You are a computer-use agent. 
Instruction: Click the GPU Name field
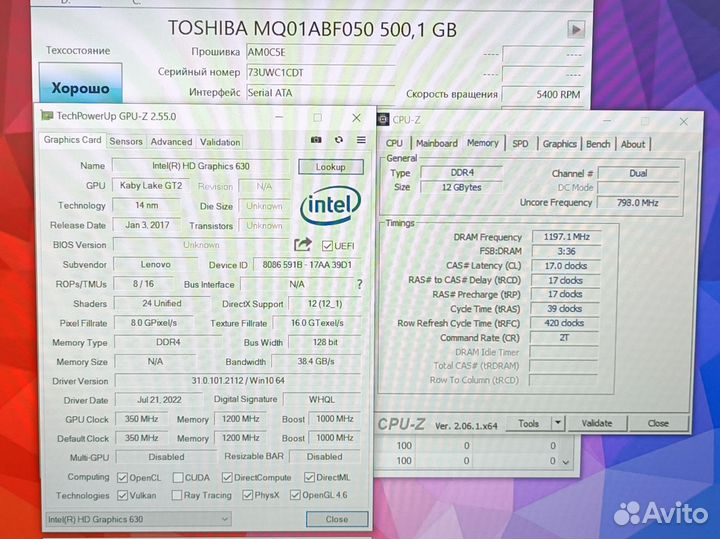point(201,166)
